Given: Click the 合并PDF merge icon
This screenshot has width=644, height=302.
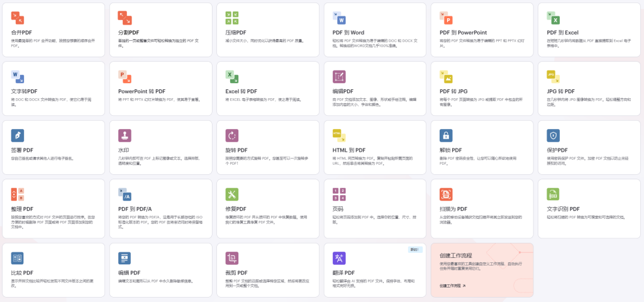Looking at the screenshot, I should 18,18.
